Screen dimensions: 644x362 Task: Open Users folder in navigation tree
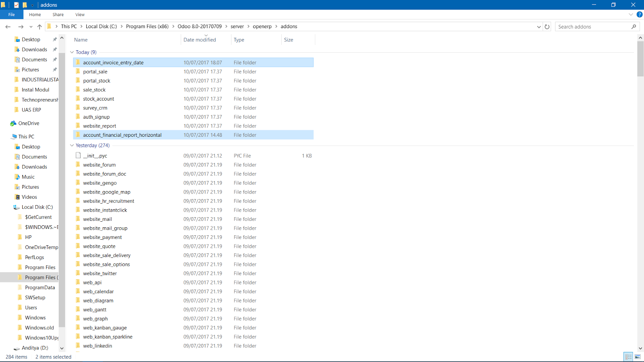pos(31,308)
